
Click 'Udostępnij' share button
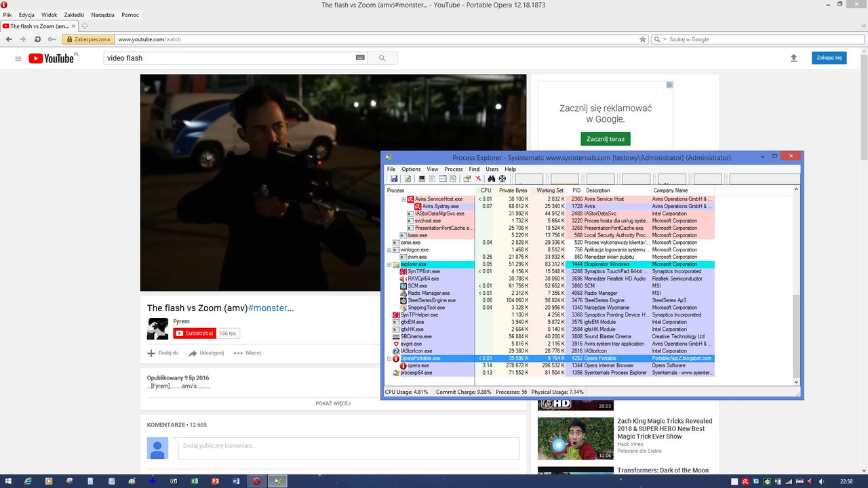coord(206,353)
